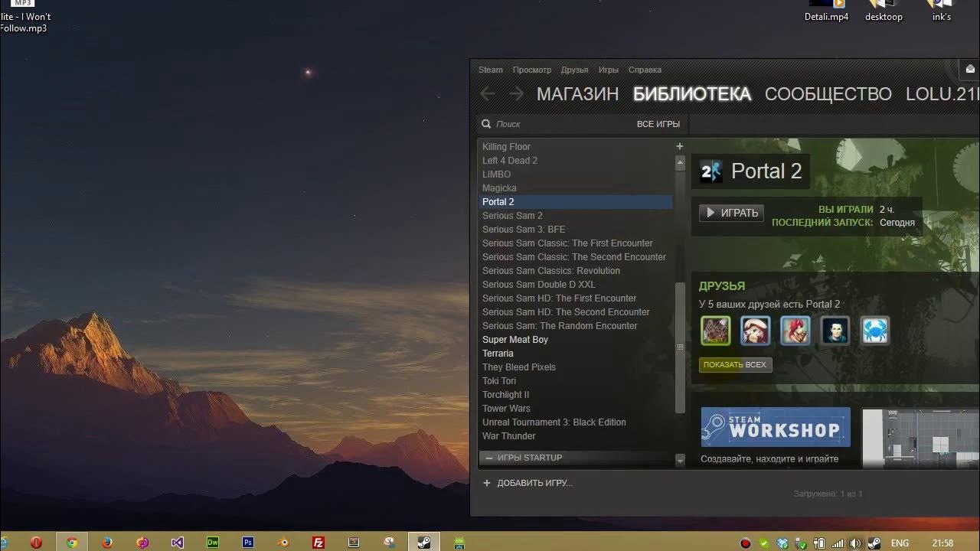Screen dimensions: 980x551
Task: Open the Workshop map preview thumbnail
Action: (x=921, y=438)
